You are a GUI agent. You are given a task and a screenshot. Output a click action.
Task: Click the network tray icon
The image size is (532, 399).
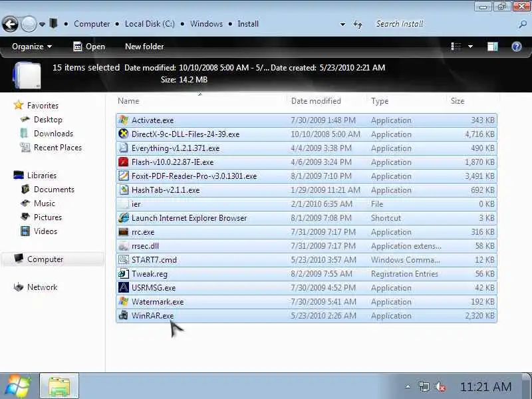coord(424,387)
